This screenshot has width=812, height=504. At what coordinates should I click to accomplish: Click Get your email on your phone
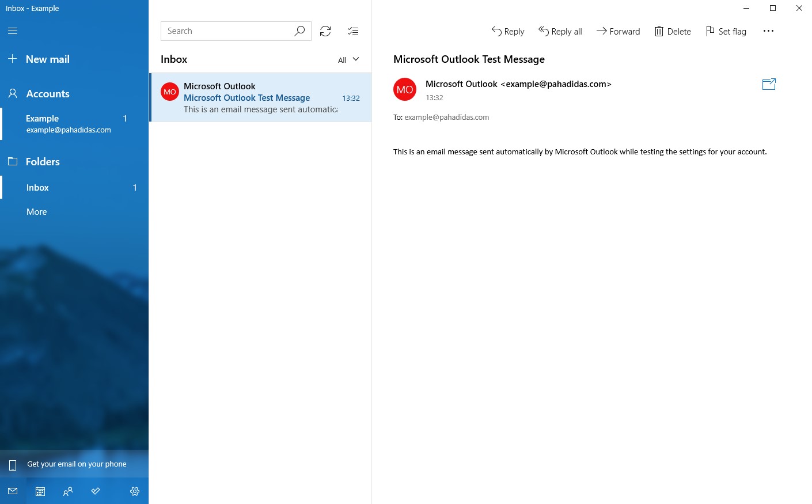click(x=77, y=464)
